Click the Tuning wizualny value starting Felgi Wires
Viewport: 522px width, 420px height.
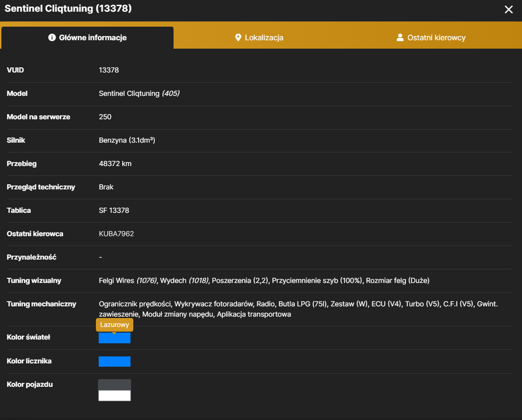click(x=264, y=281)
